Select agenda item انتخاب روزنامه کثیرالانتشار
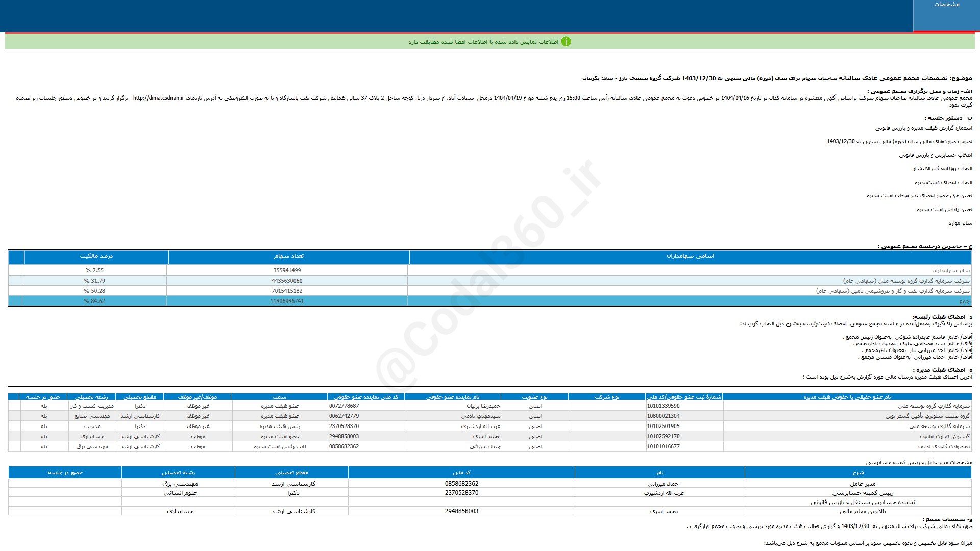The width and height of the screenshot is (980, 551). point(943,169)
